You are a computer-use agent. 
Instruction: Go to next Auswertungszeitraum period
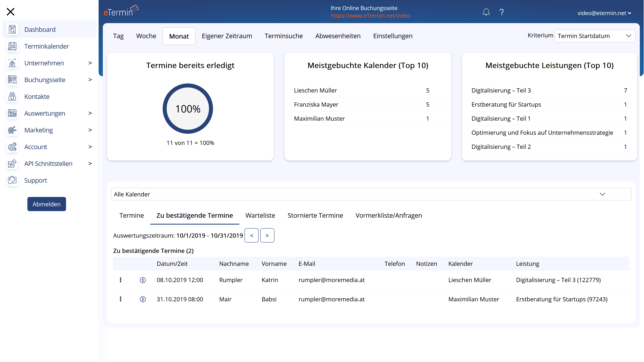click(x=267, y=235)
